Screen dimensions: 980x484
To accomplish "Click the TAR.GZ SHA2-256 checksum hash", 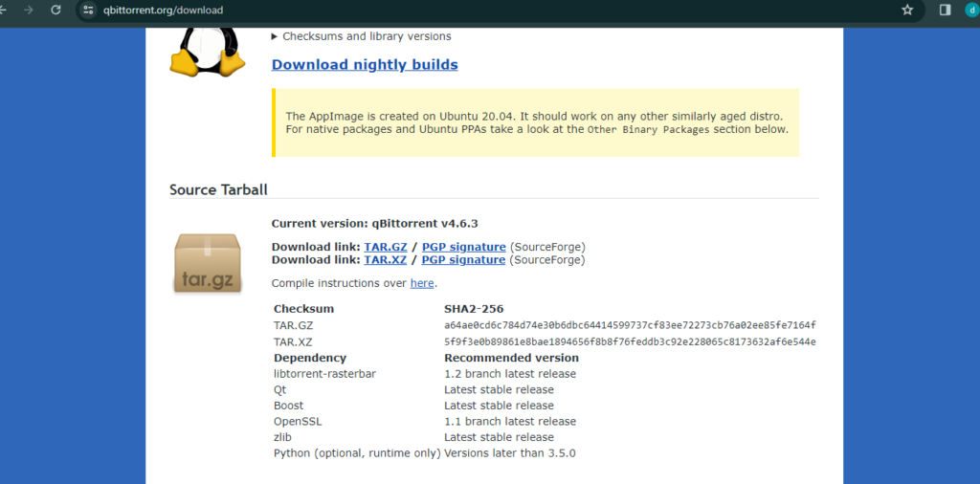I will (630, 325).
